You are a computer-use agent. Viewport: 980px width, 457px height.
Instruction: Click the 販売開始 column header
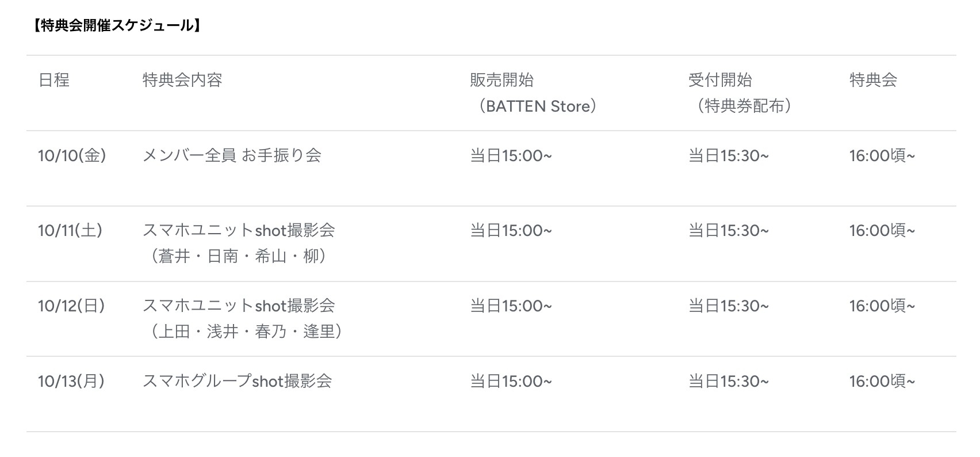click(502, 80)
